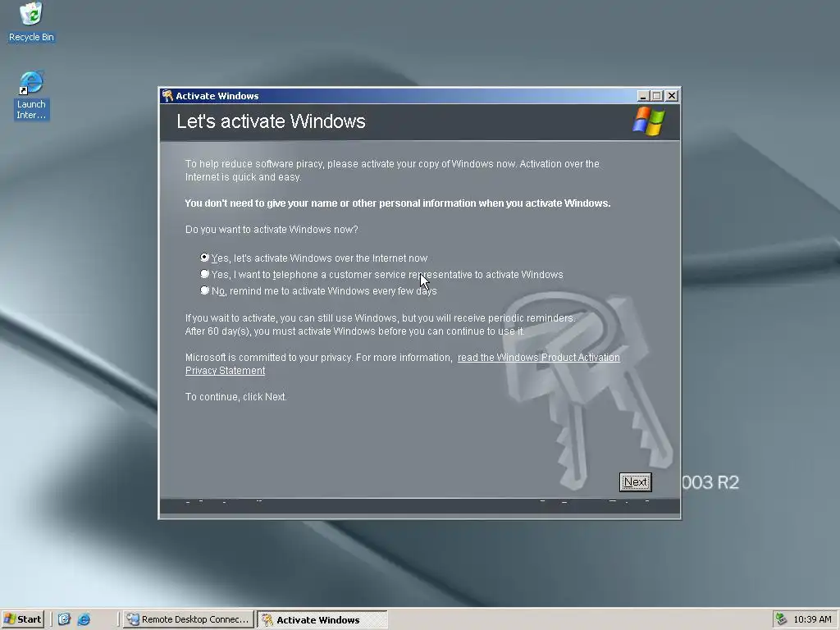Screen dimensions: 840x630
Task: Close the Activate Windows dialog
Action: (x=671, y=96)
